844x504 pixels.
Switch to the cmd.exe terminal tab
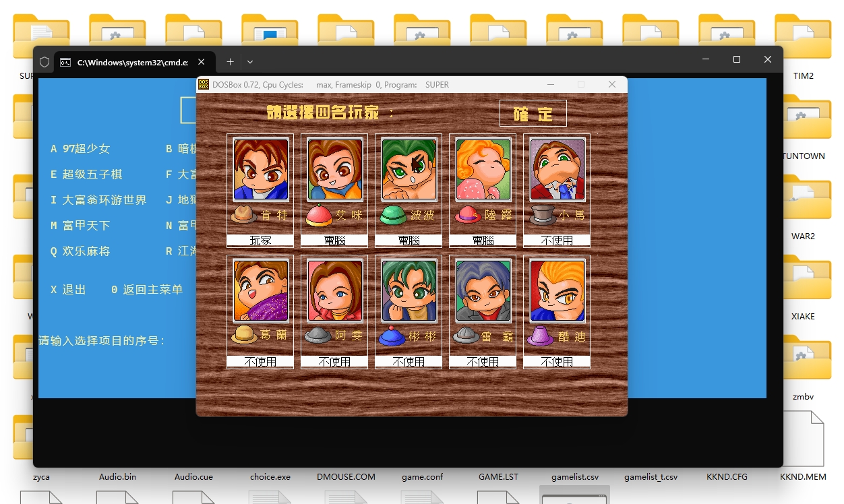(128, 62)
